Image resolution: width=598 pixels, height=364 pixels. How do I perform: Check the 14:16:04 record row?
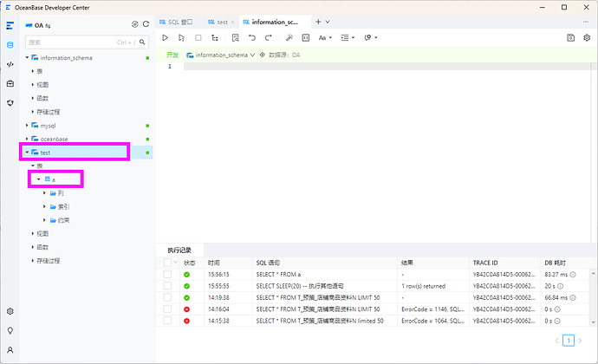(167, 309)
